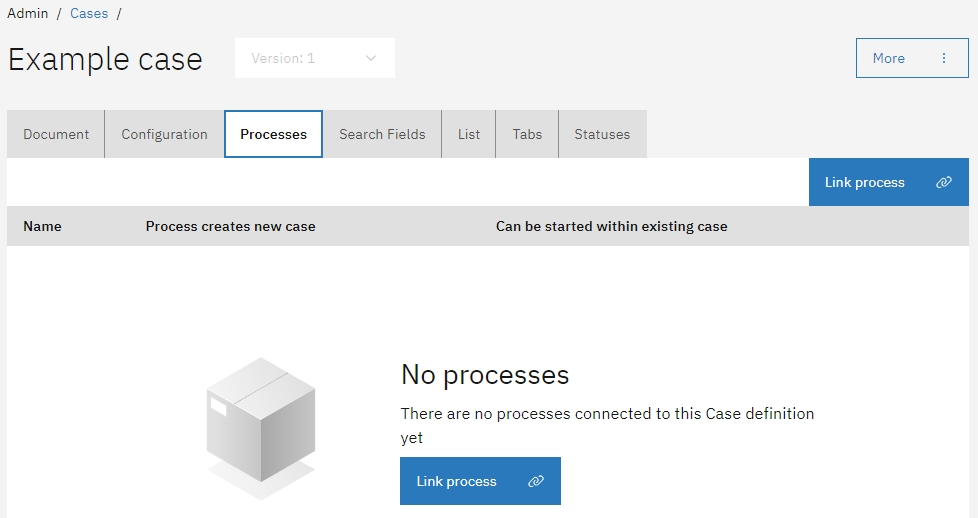
Task: Open the Version: 1 dropdown
Action: [314, 58]
